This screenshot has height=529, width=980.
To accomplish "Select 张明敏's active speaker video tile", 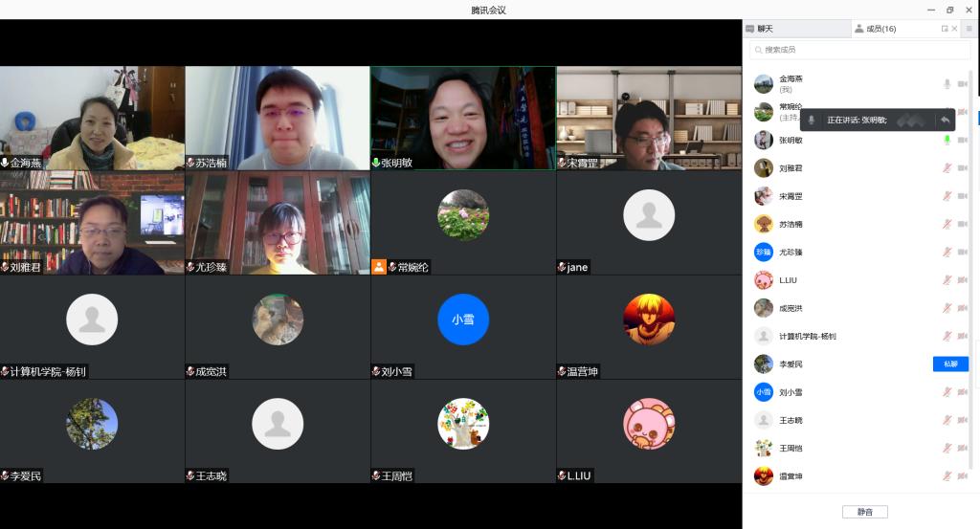I will [463, 117].
